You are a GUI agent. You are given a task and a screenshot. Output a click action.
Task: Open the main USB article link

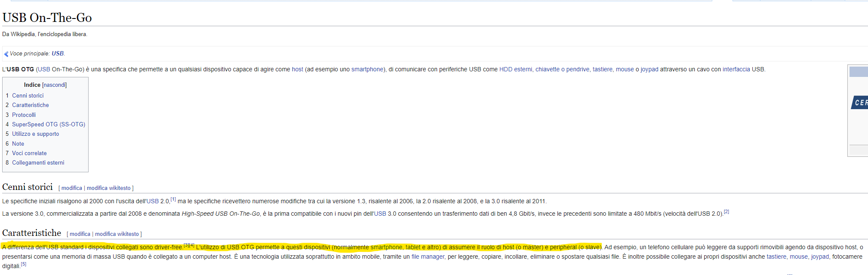pos(58,54)
